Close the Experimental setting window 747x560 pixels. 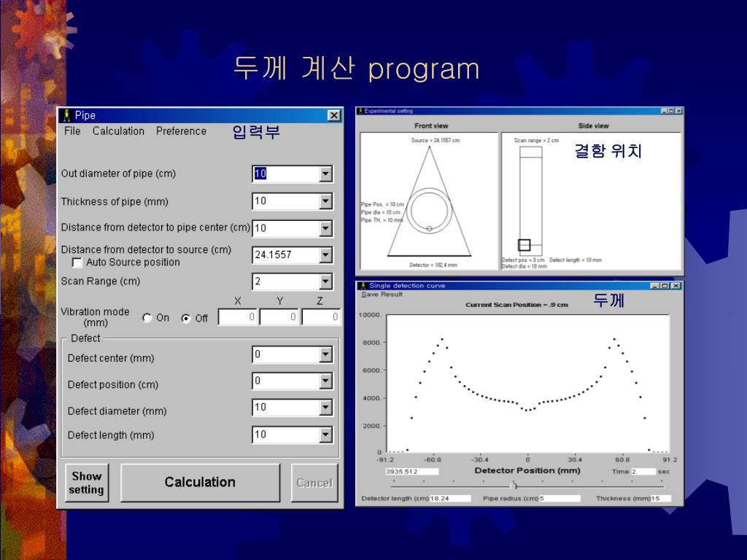click(678, 111)
